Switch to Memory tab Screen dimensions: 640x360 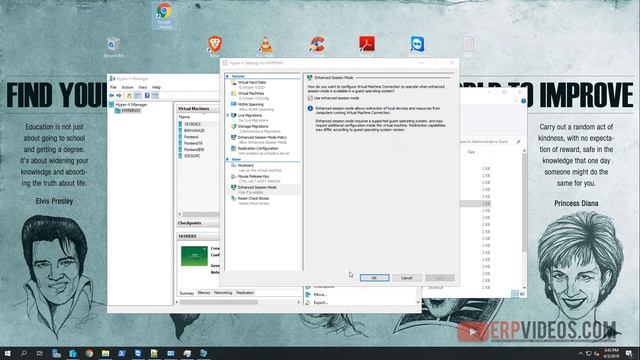pos(204,293)
